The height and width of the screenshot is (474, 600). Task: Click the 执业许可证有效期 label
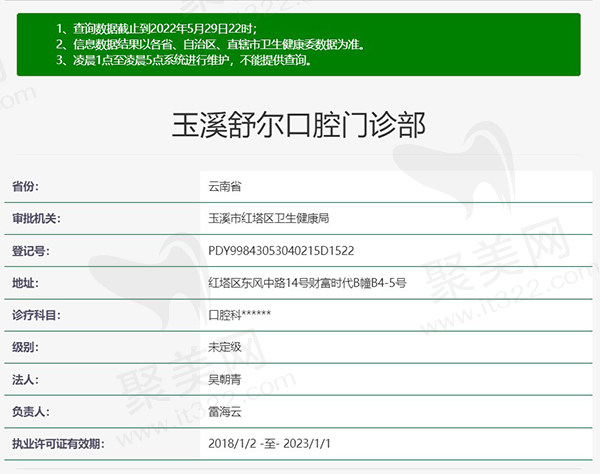click(x=58, y=444)
